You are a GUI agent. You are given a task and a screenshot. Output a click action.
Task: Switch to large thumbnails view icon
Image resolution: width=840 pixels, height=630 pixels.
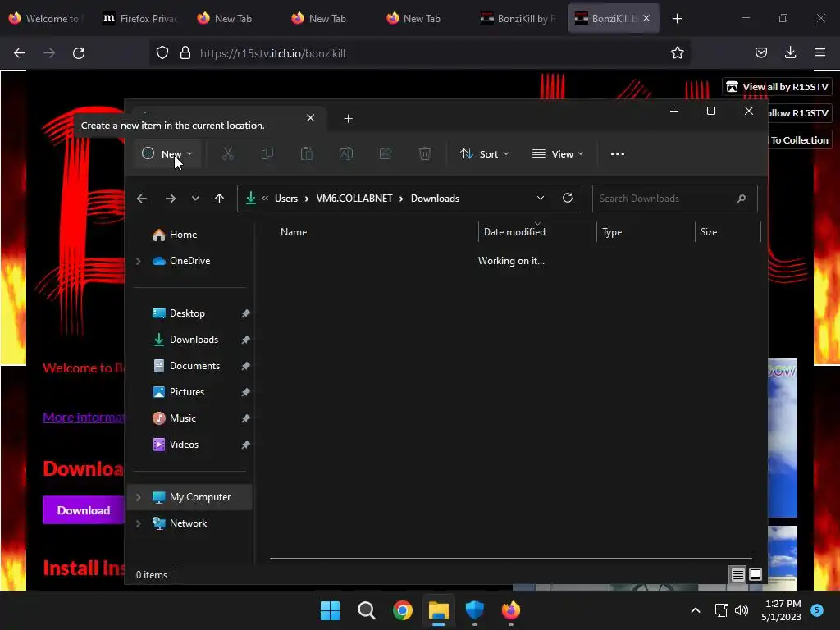[756, 575]
